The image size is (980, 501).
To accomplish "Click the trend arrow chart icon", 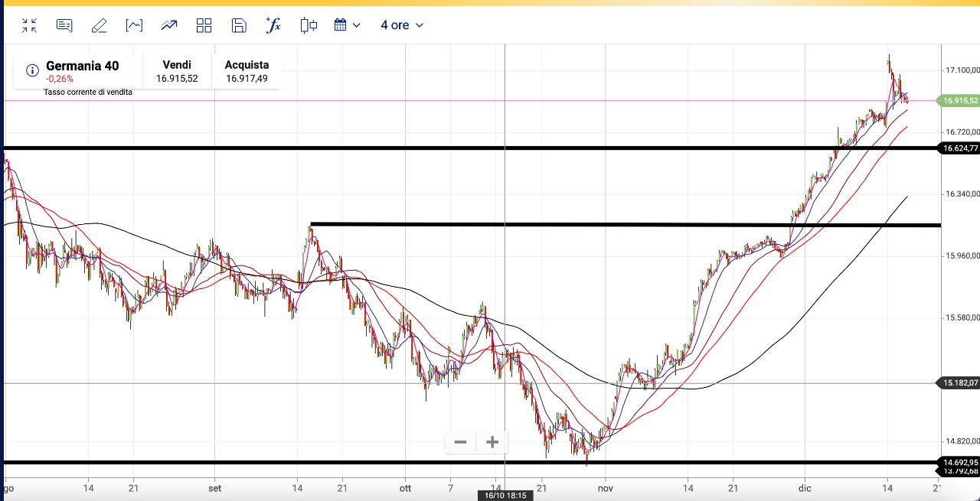I will pyautogui.click(x=169, y=25).
